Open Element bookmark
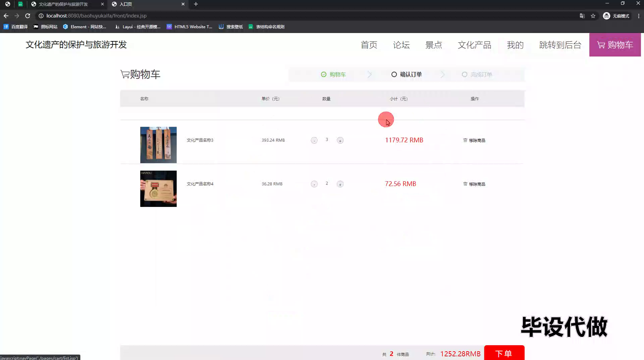Image resolution: width=644 pixels, height=360 pixels. [85, 27]
